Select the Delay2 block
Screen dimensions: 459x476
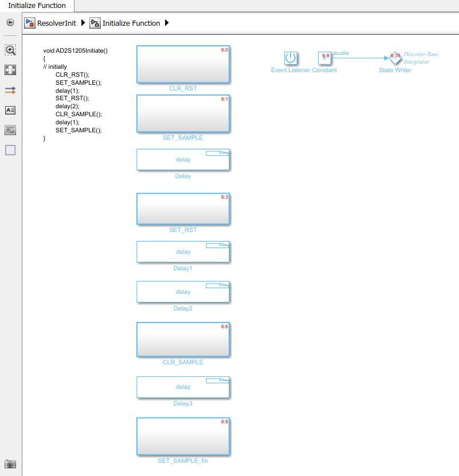pyautogui.click(x=183, y=292)
